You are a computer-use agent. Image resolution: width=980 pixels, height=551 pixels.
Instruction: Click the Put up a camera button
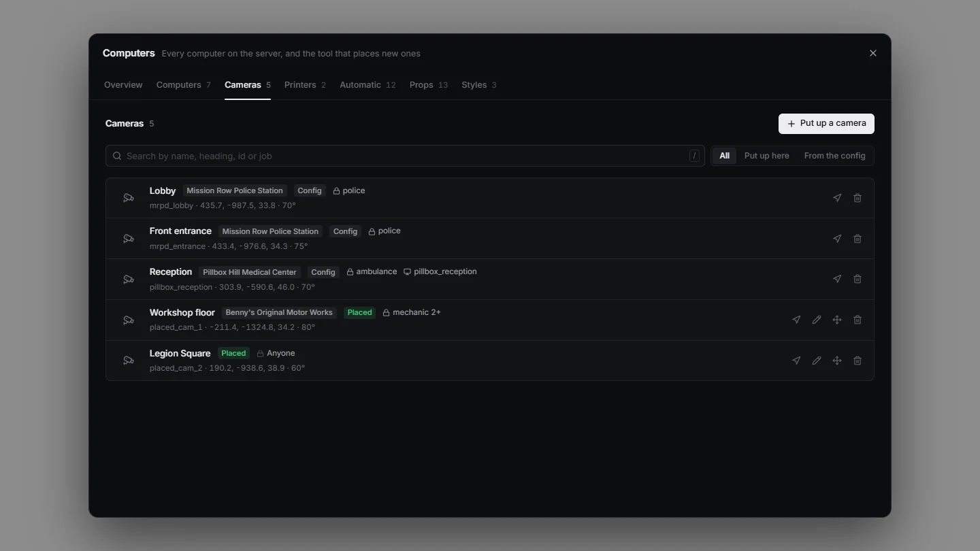[826, 124]
